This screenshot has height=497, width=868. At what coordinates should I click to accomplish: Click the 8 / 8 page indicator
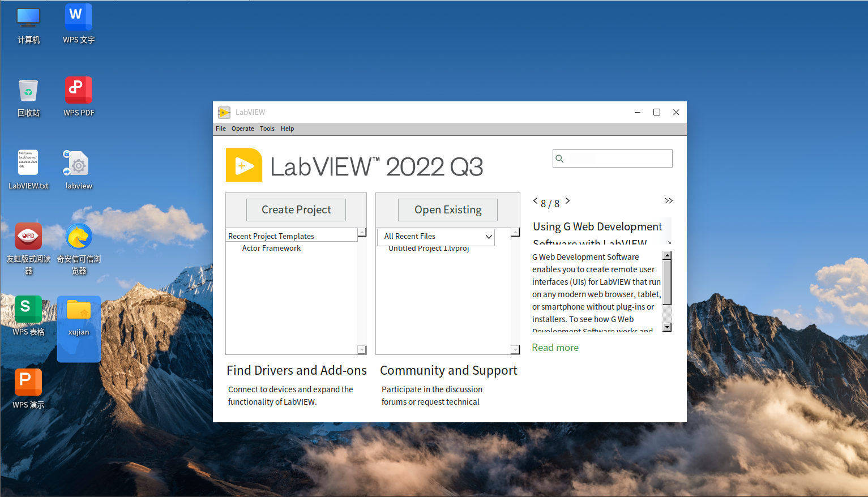(550, 204)
